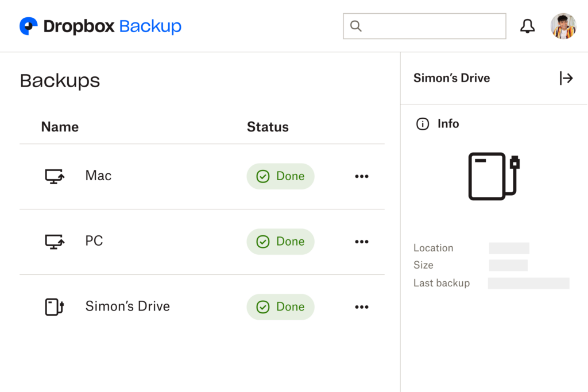This screenshot has width=588, height=392.
Task: Select the Simon's Drive row name
Action: coord(127,306)
